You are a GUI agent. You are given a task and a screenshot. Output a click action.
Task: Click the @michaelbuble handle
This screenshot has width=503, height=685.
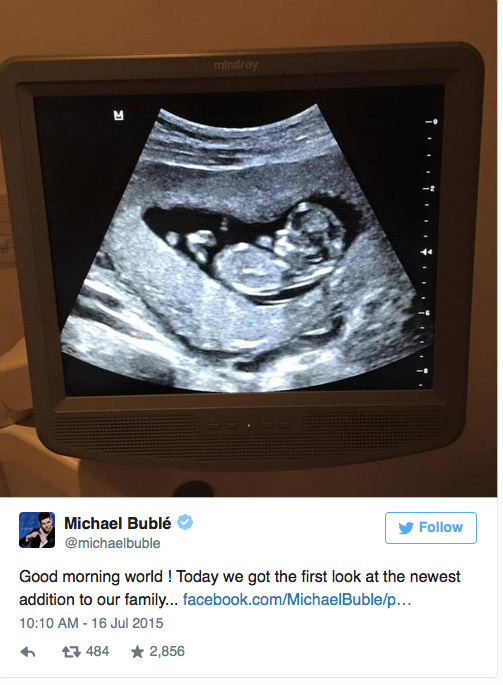tap(112, 543)
